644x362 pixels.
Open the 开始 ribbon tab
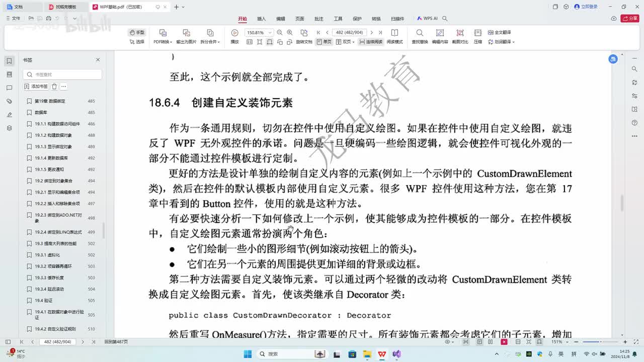(x=243, y=19)
